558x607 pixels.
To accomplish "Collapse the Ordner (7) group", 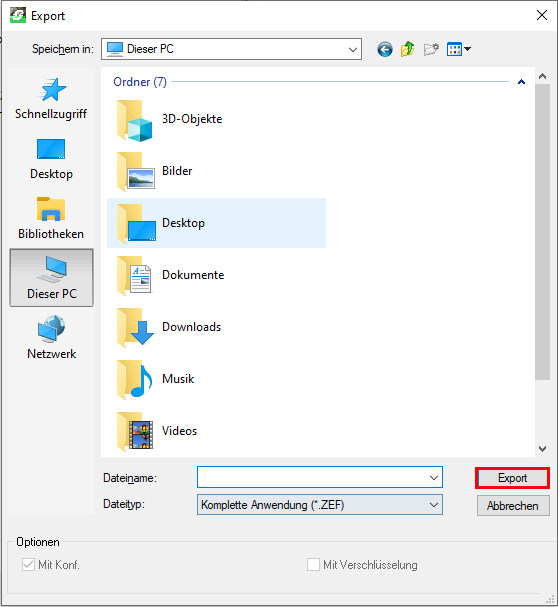I will (x=521, y=82).
